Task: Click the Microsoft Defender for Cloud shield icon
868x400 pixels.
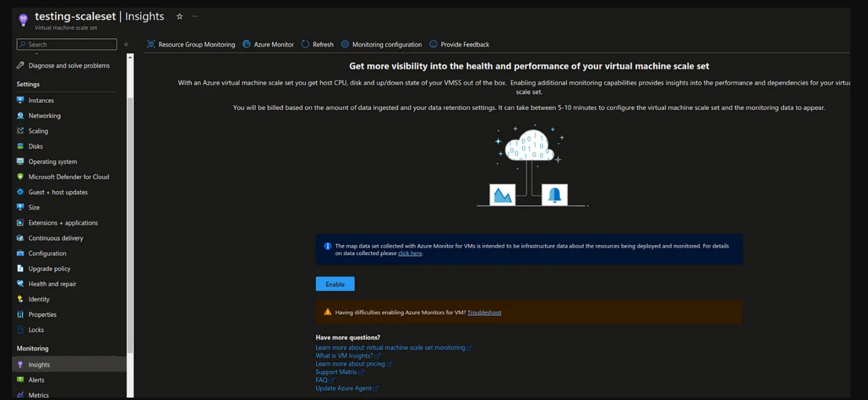Action: click(x=20, y=177)
